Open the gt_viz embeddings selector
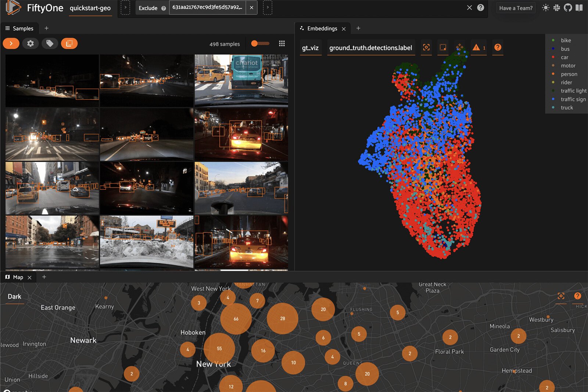 point(311,47)
